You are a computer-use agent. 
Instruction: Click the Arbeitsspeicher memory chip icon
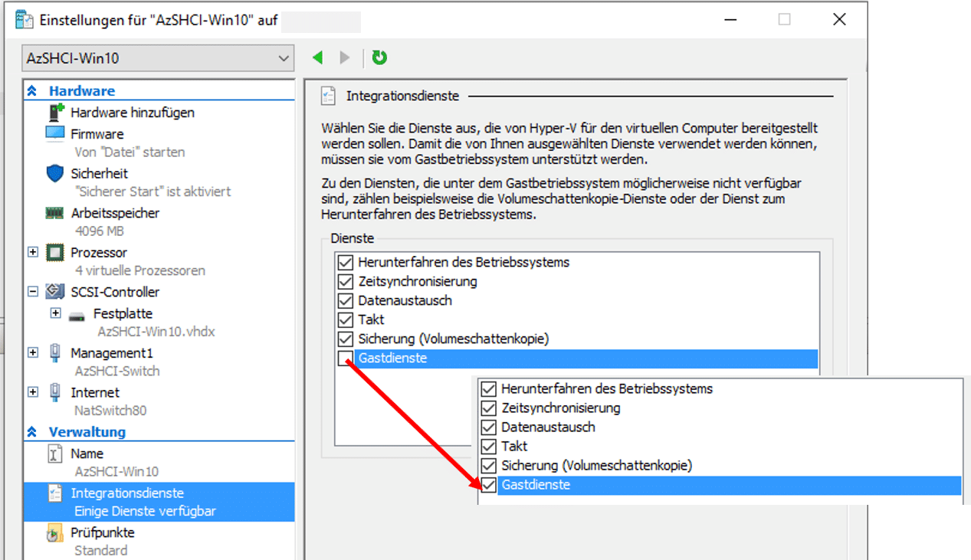[x=55, y=213]
